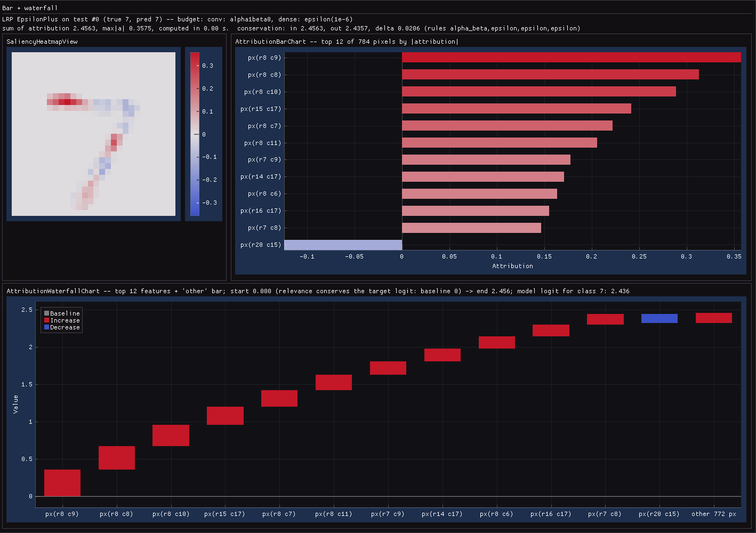Select the px(r8 c8) bar in AttributionBarChart
The width and height of the screenshot is (756, 533).
[550, 75]
